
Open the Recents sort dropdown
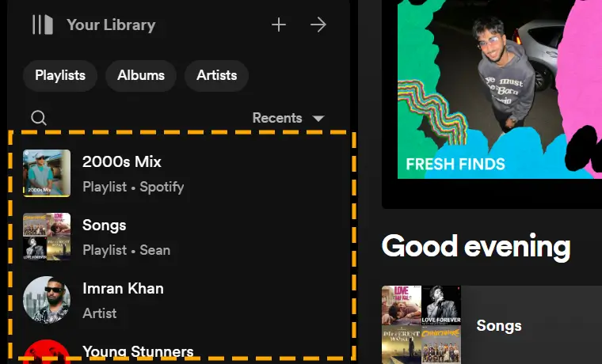288,118
